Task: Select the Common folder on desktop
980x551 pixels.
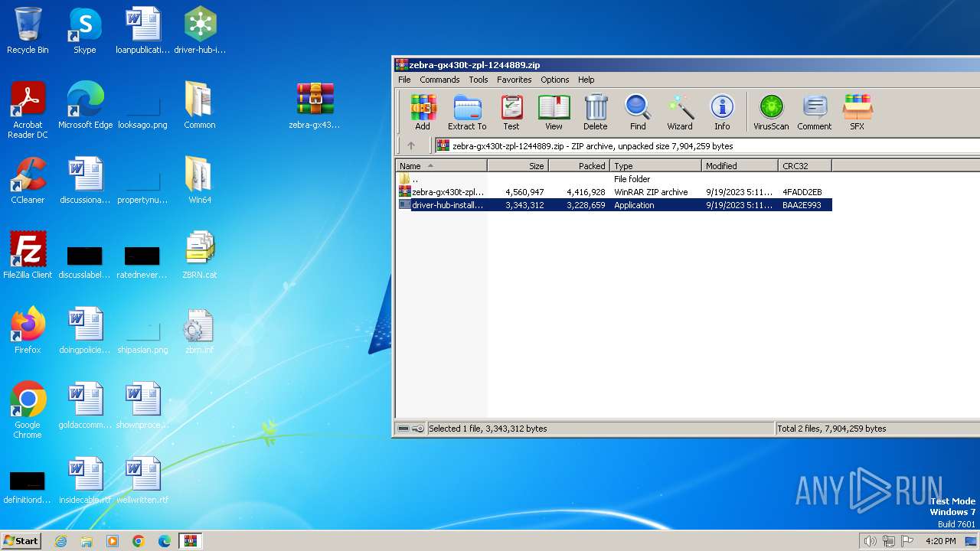Action: 199,106
